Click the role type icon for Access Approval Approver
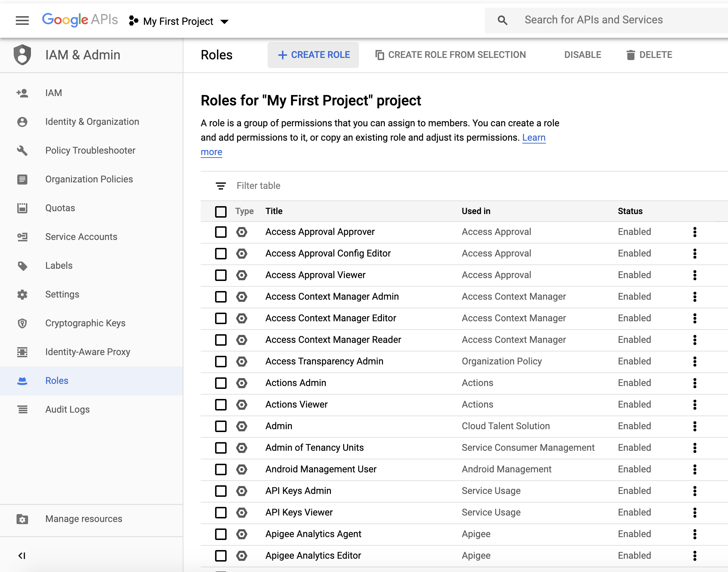Screen dimensions: 728x572 tap(242, 232)
